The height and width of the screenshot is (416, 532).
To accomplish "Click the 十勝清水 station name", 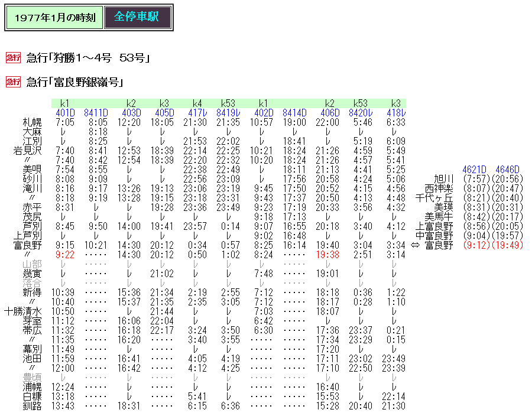I will [x=23, y=311].
